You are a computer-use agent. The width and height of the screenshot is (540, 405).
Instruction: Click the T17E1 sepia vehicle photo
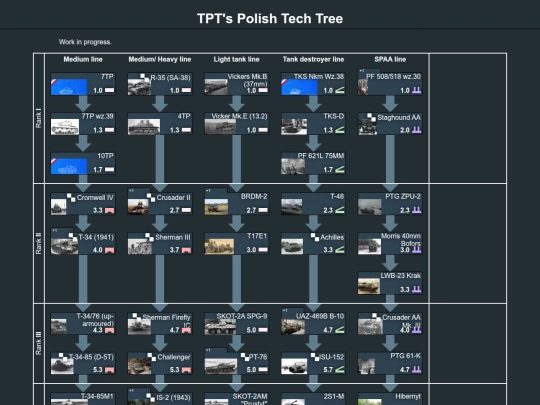219,247
